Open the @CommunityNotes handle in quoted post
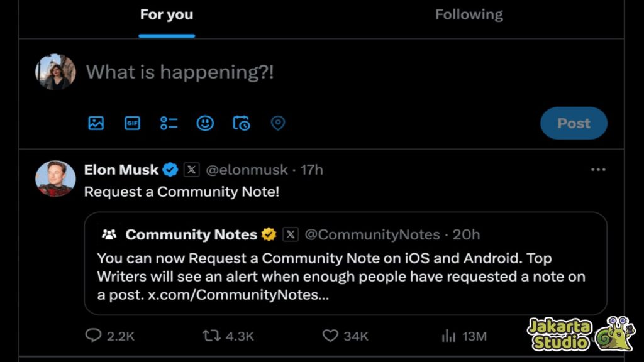This screenshot has width=644, height=362. (372, 234)
